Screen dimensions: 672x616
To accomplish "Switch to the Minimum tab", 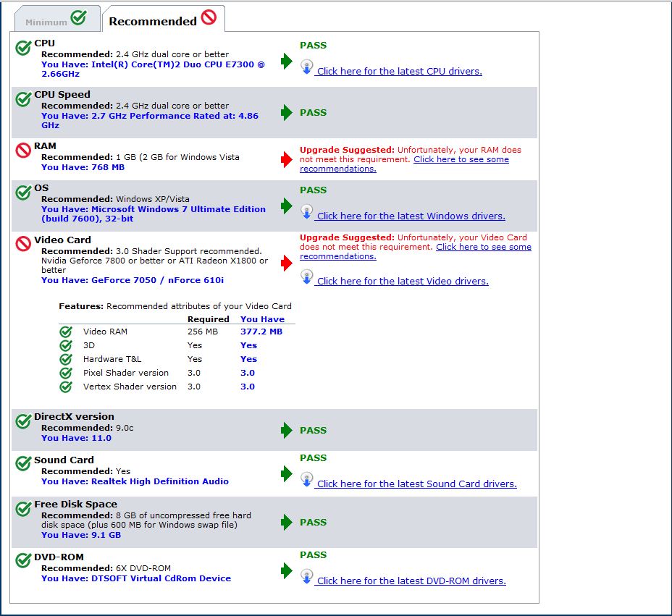I will click(57, 18).
